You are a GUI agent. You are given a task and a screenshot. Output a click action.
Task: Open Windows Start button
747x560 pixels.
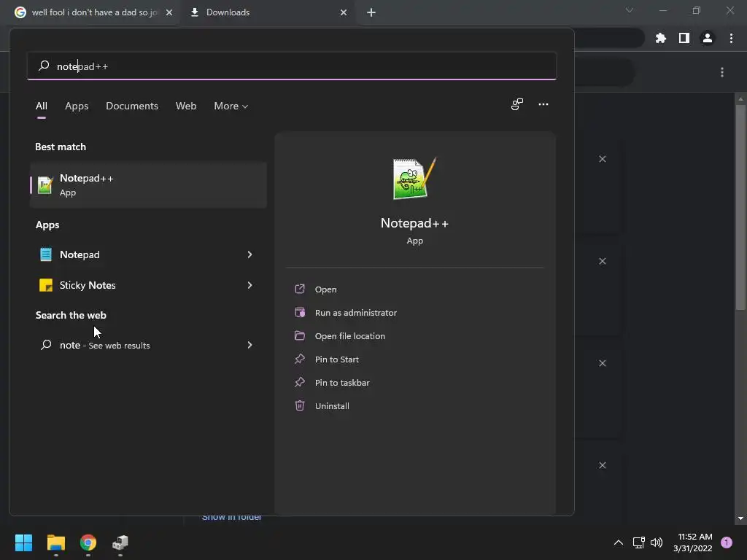tap(23, 542)
